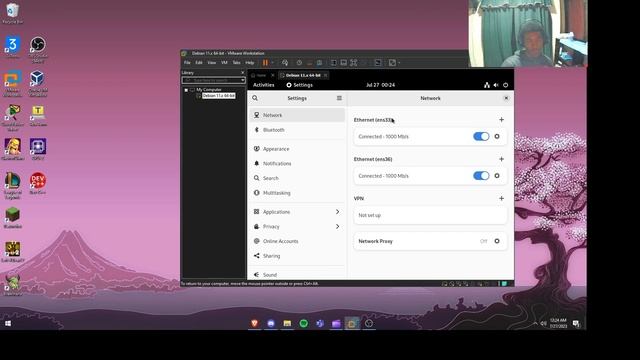This screenshot has width=640, height=360.
Task: Click the GNOME power tray icon
Action: 505,85
